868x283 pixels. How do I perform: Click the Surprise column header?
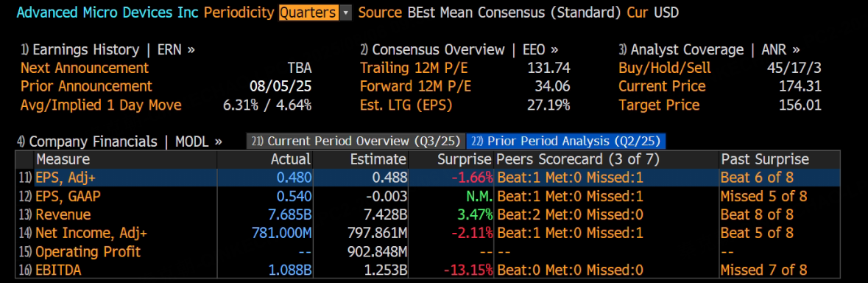(x=465, y=159)
